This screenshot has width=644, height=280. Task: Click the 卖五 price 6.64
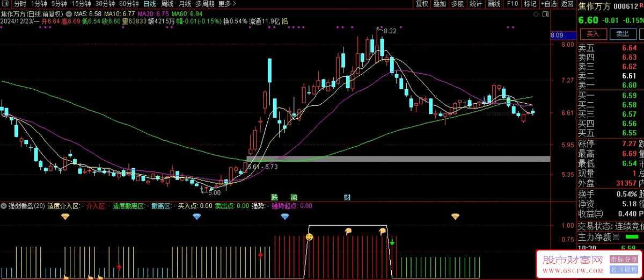tap(629, 48)
